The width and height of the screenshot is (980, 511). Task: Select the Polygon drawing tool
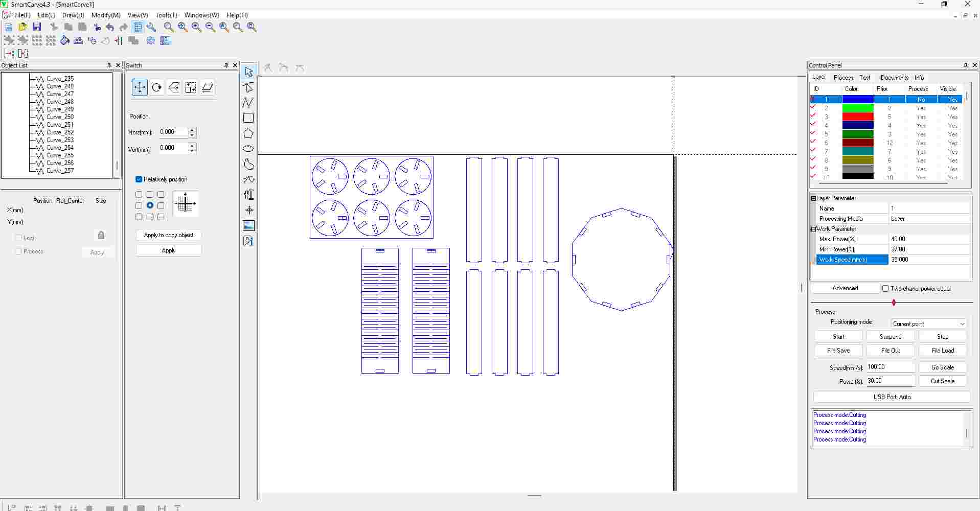(x=248, y=133)
